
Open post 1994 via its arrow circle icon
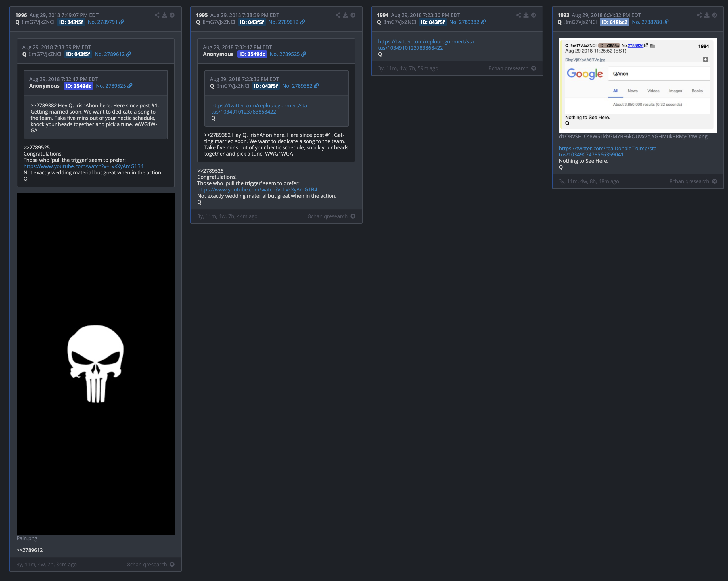coord(534,15)
